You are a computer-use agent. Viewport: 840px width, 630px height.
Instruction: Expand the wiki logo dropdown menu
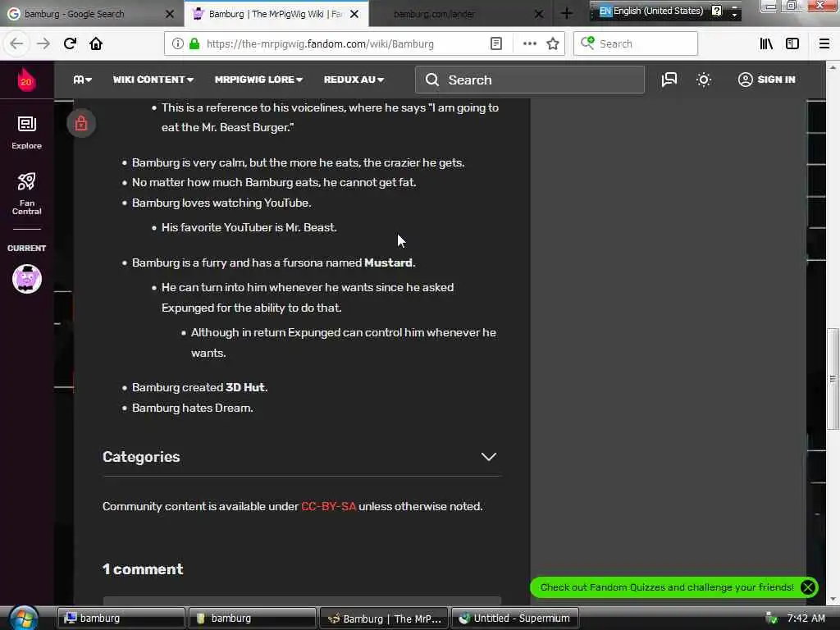[82, 80]
